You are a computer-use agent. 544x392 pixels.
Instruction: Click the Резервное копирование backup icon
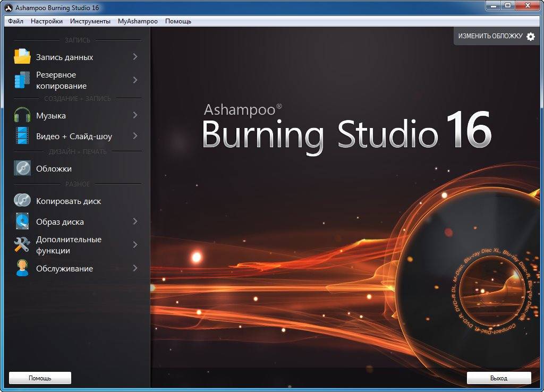tap(22, 80)
